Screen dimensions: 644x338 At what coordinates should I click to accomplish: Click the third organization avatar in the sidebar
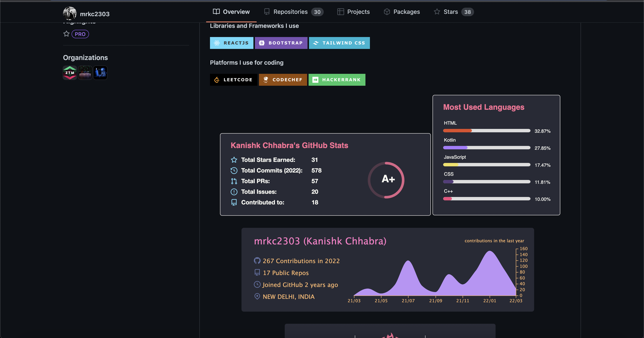pos(100,72)
